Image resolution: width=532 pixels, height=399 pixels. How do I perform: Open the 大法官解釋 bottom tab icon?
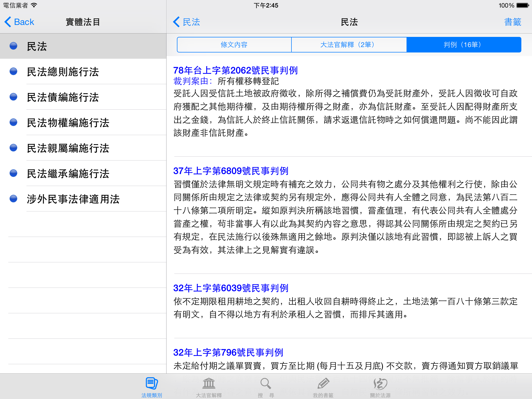pyautogui.click(x=209, y=384)
